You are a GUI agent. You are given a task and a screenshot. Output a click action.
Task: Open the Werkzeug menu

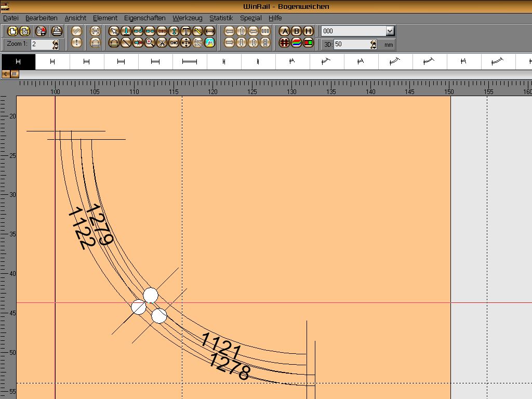coord(187,18)
